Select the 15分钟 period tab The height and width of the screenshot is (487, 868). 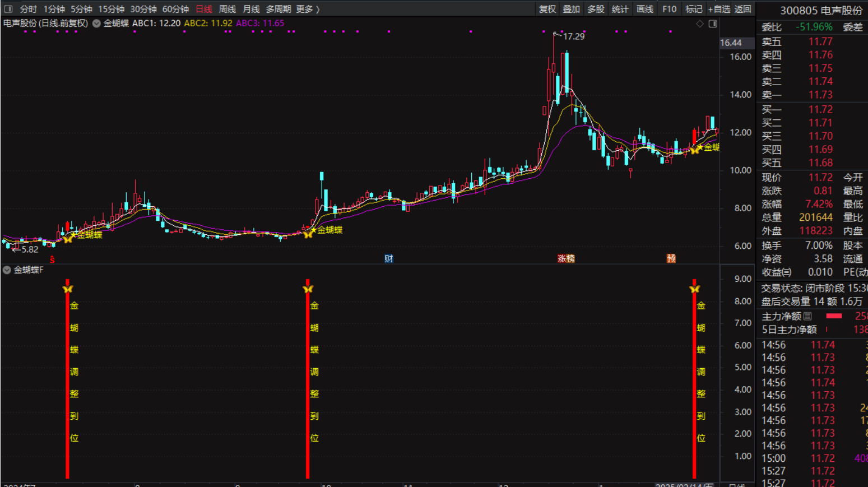coord(111,9)
